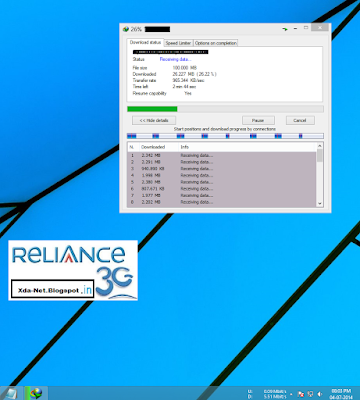This screenshot has width=360, height=400.
Task: Expand the hidden tray icons arrow
Action: (x=291, y=394)
